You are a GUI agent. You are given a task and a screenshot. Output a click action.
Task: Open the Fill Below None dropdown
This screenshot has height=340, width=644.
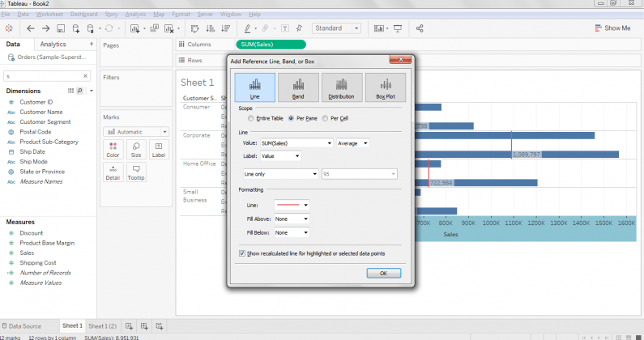click(x=292, y=232)
